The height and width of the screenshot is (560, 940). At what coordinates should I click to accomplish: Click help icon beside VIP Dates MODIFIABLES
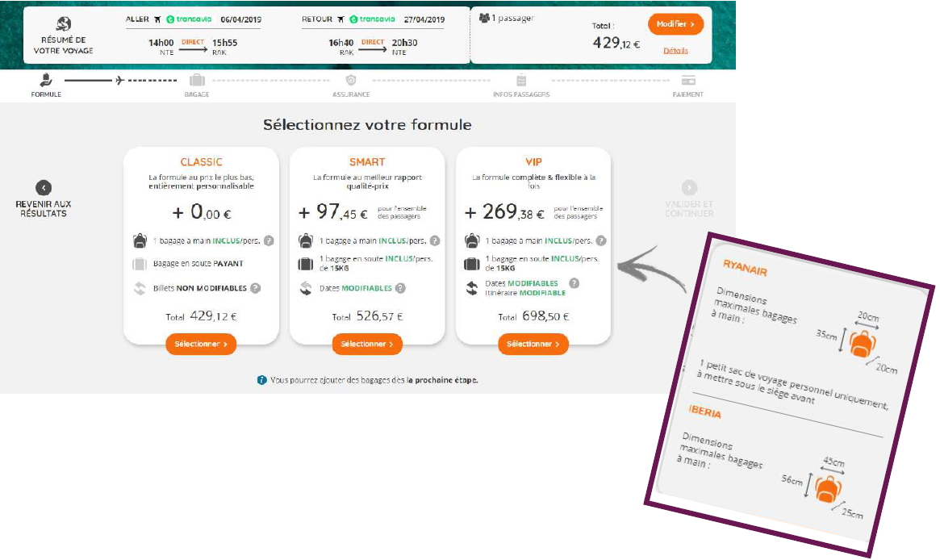(574, 283)
